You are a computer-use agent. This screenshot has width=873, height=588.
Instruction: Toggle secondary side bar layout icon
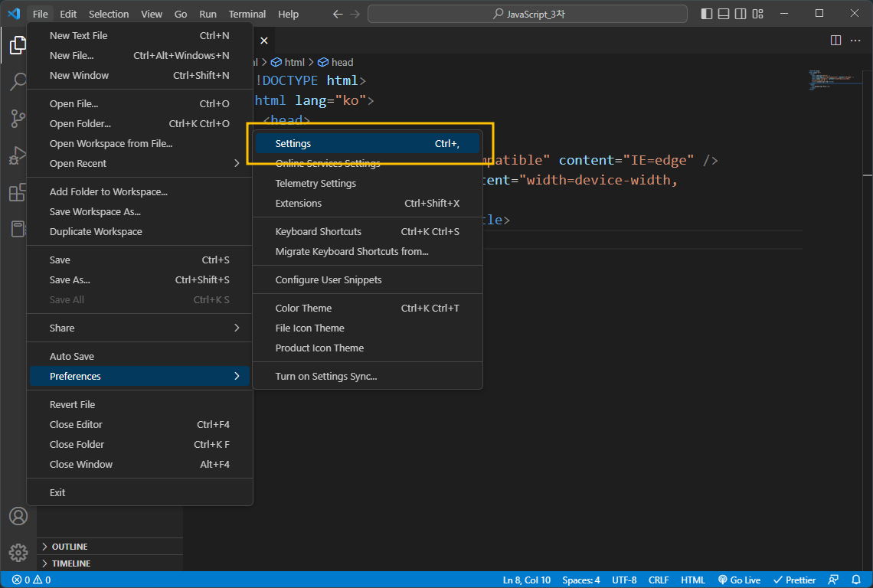pos(741,14)
